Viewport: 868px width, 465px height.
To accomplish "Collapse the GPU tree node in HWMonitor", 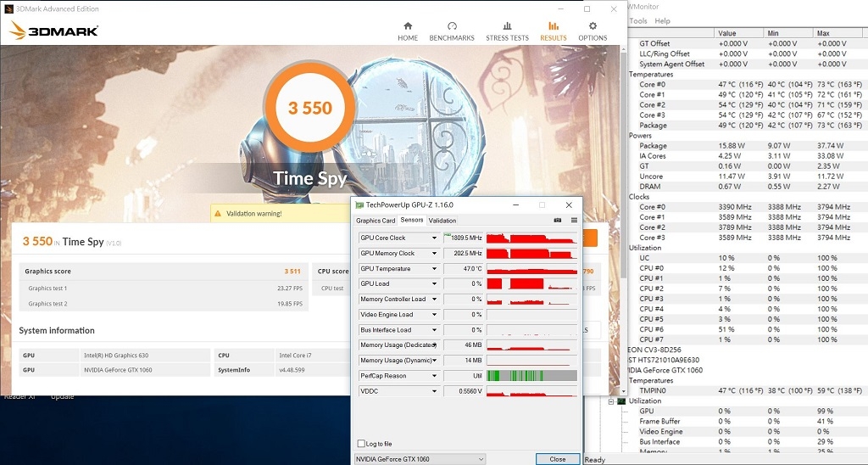I will tap(611, 401).
